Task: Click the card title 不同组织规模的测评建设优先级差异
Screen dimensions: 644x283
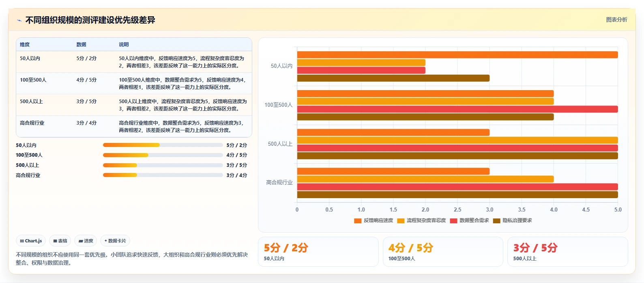Action: click(x=90, y=20)
